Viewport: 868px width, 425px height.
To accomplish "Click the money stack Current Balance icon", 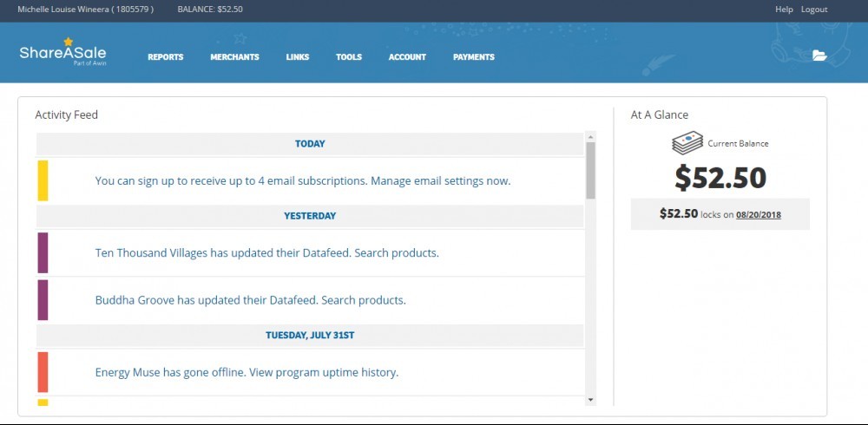I will coord(687,143).
